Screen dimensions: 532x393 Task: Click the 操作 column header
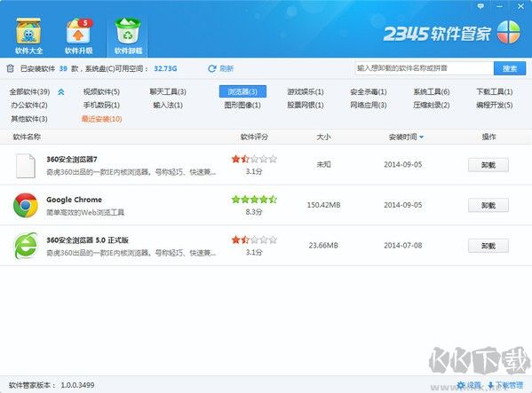point(488,137)
